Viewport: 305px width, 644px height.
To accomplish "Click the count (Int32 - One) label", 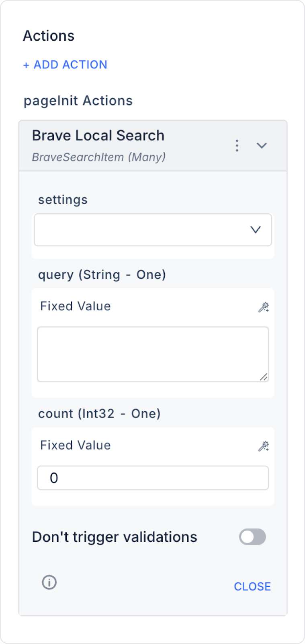I will (99, 414).
